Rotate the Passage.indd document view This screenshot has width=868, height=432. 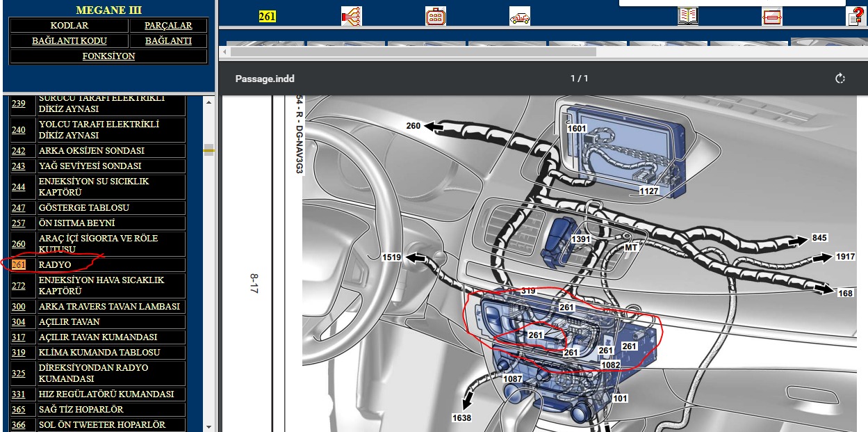point(840,79)
